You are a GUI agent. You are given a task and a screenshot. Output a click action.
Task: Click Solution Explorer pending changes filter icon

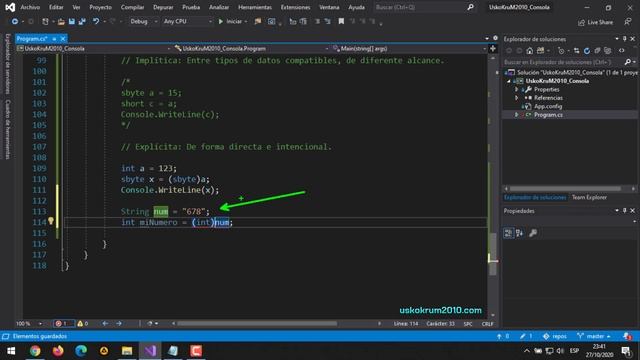[x=561, y=51]
